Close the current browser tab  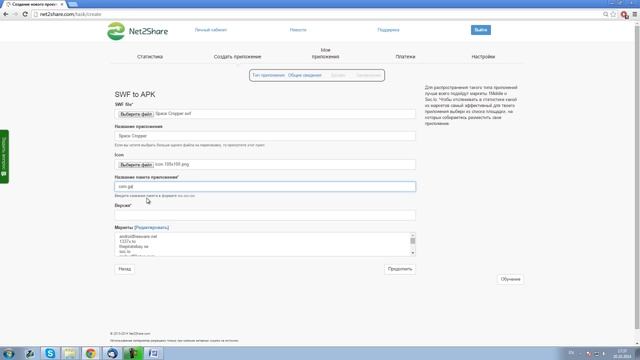pos(62,4)
